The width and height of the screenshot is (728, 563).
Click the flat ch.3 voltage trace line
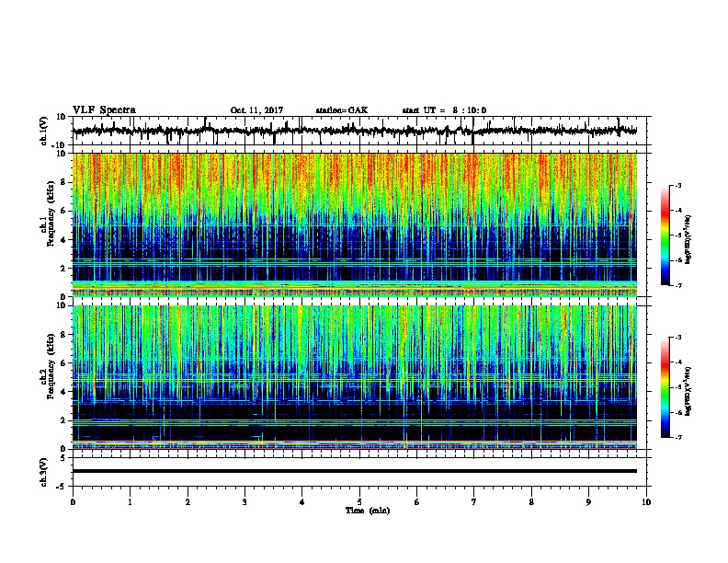tap(355, 471)
